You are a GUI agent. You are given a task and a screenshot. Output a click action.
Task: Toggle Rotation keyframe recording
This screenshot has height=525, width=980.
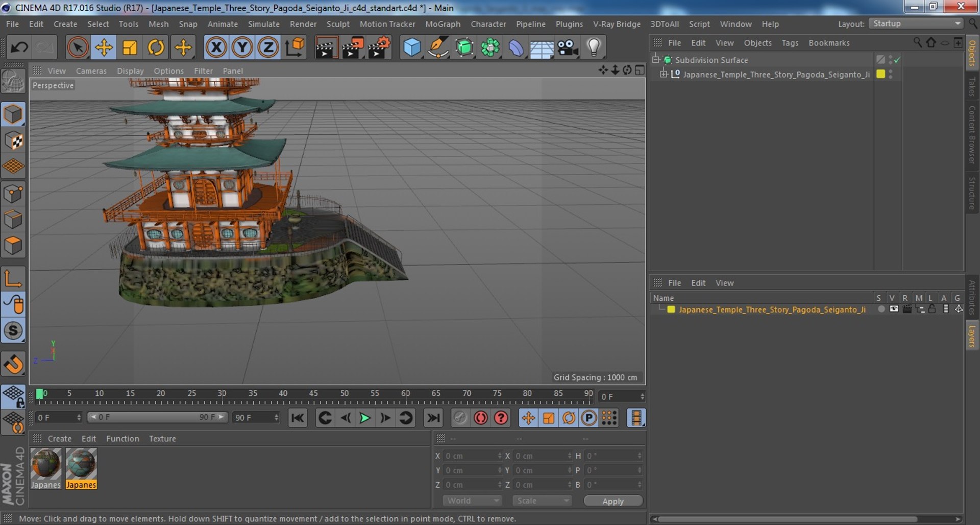[x=569, y=418]
